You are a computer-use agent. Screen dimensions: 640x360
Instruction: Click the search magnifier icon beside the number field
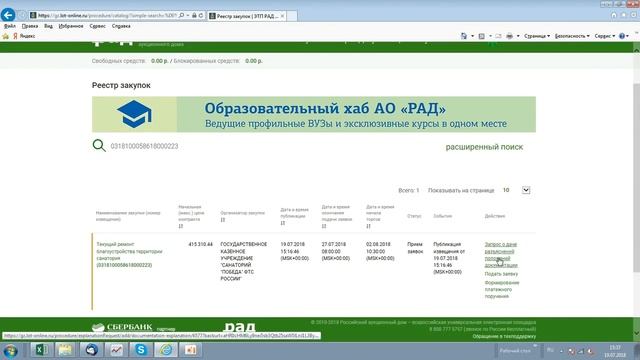click(99, 146)
